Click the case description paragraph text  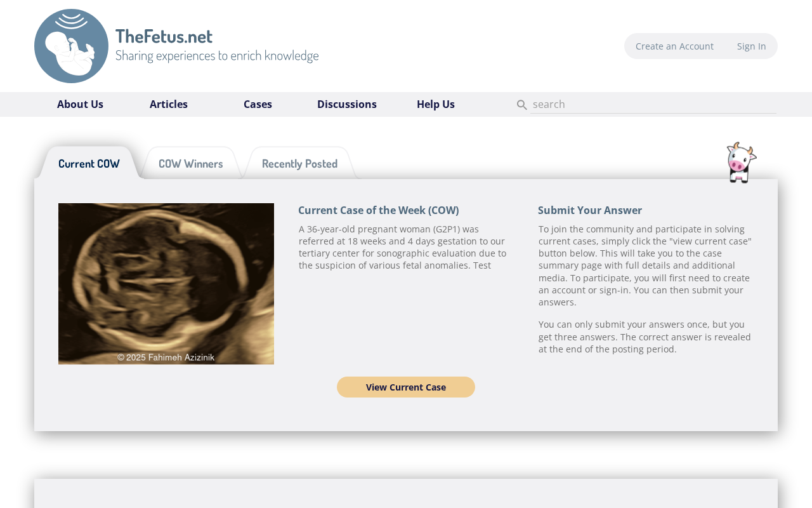403,247
